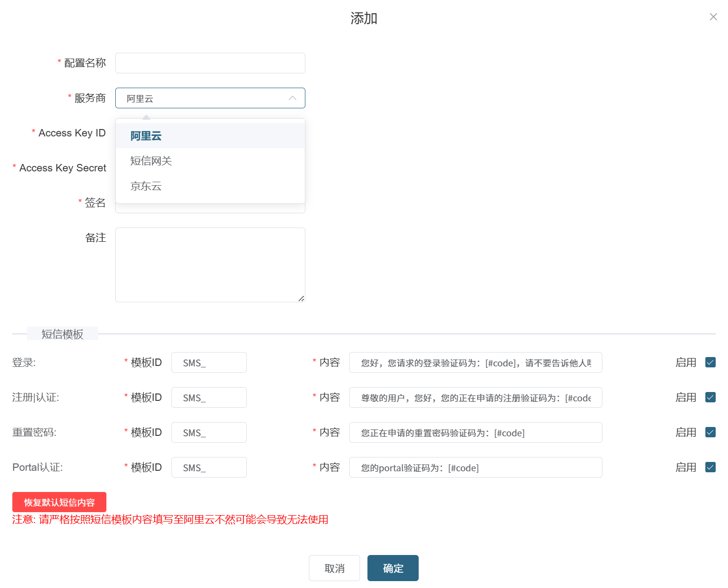Screen dimensions: 728x588
Task: Toggle 启用 checkbox for 重置密码
Action: tap(710, 432)
